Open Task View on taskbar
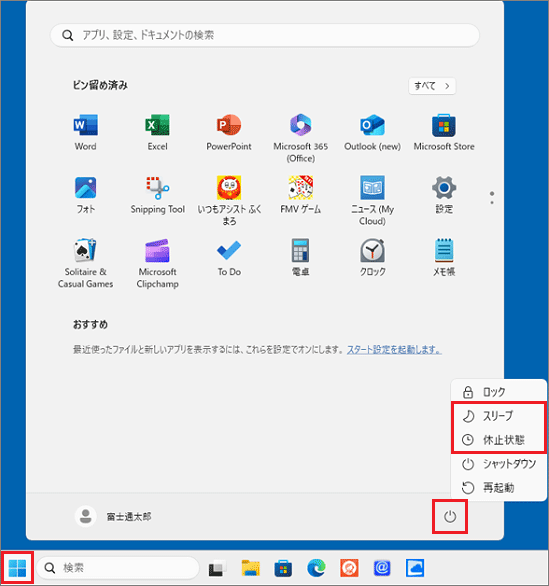 tap(218, 568)
